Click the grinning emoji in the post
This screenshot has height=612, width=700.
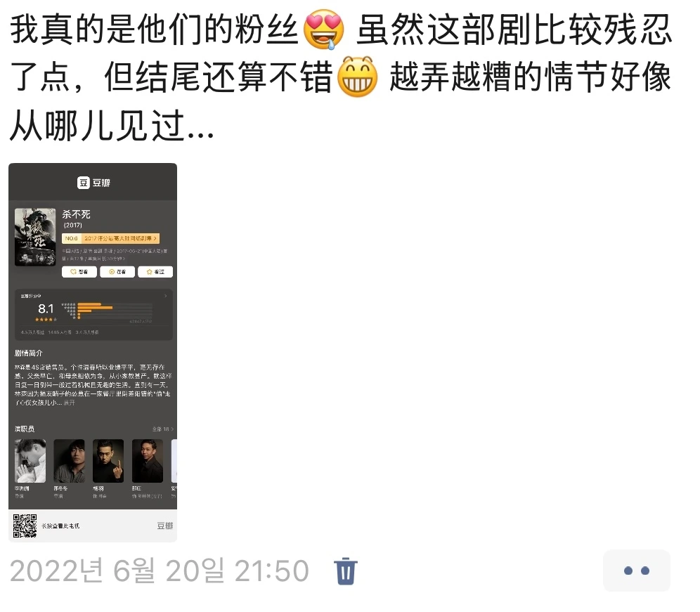pyautogui.click(x=357, y=77)
